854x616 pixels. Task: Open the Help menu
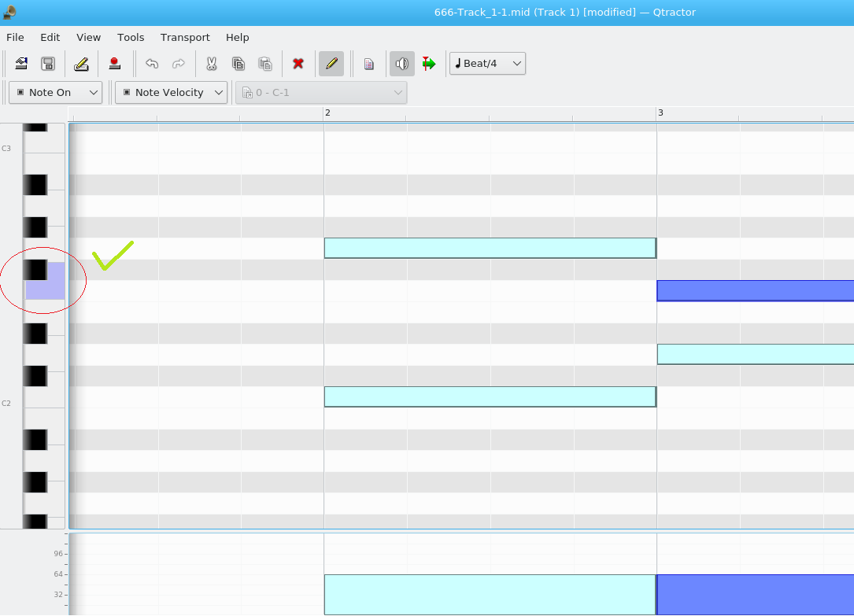238,38
